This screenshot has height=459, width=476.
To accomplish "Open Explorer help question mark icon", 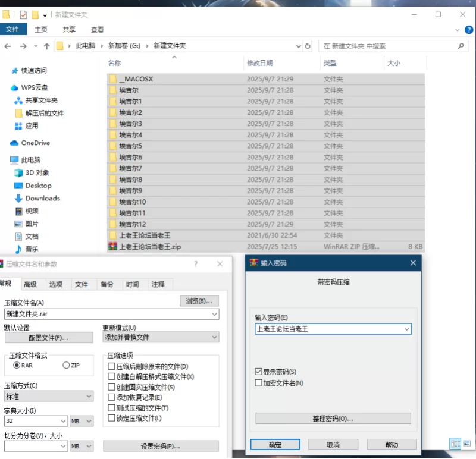I will coord(469,29).
